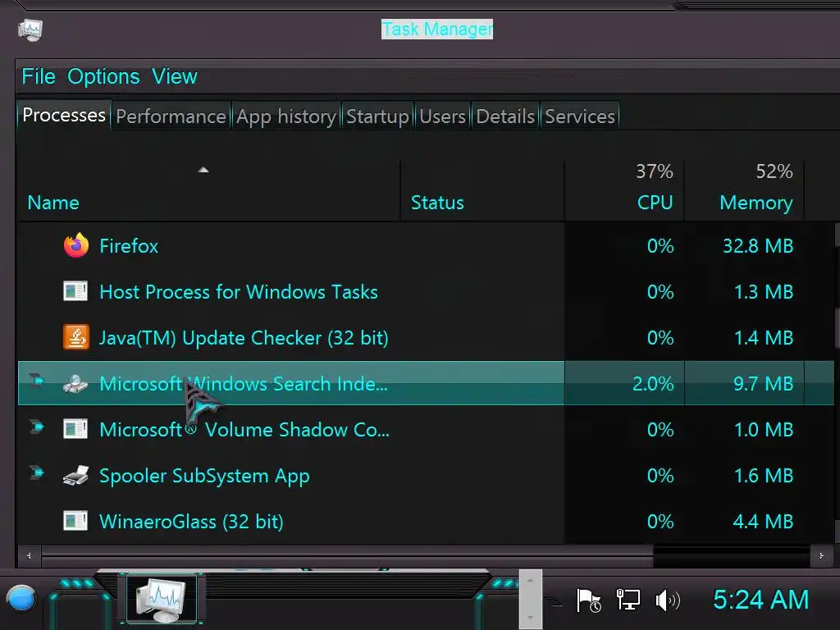840x630 pixels.
Task: Click the Task Manager title bar icon
Action: click(x=30, y=30)
